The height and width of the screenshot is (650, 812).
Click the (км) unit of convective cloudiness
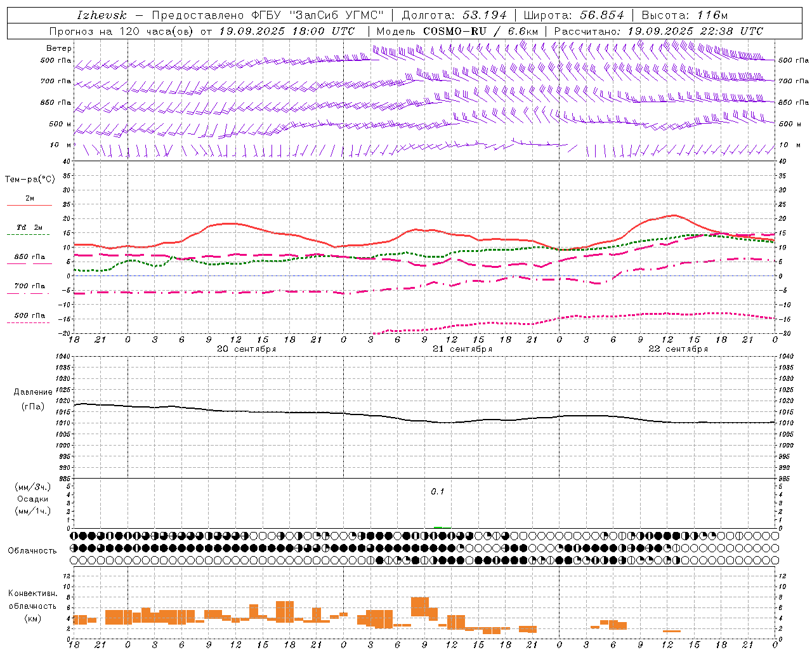pos(32,618)
